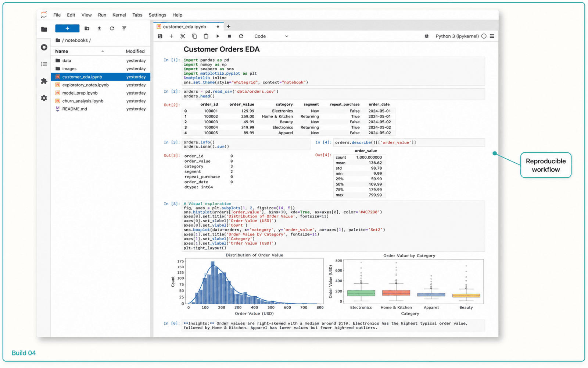Click the JupyterLab logo icon

tap(44, 15)
